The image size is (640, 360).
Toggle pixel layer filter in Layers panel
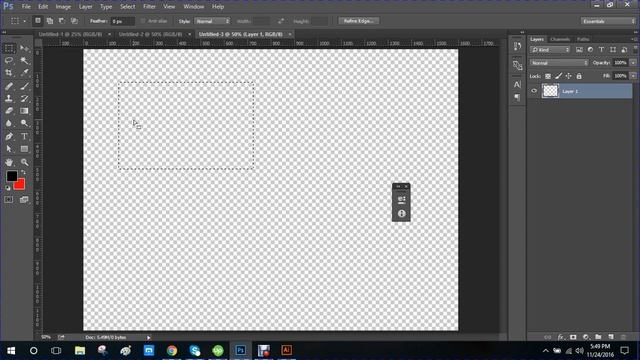(579, 50)
